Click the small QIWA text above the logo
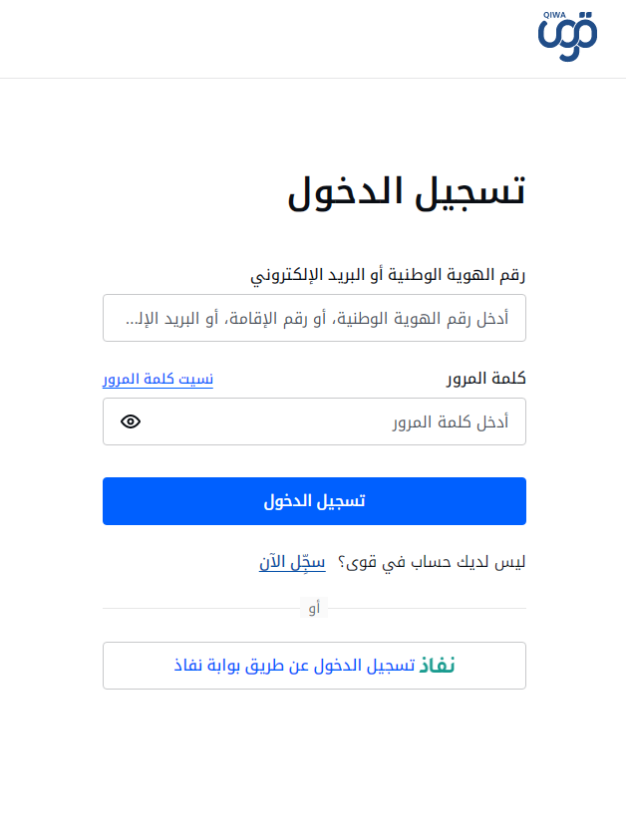The width and height of the screenshot is (626, 840). coord(553,17)
